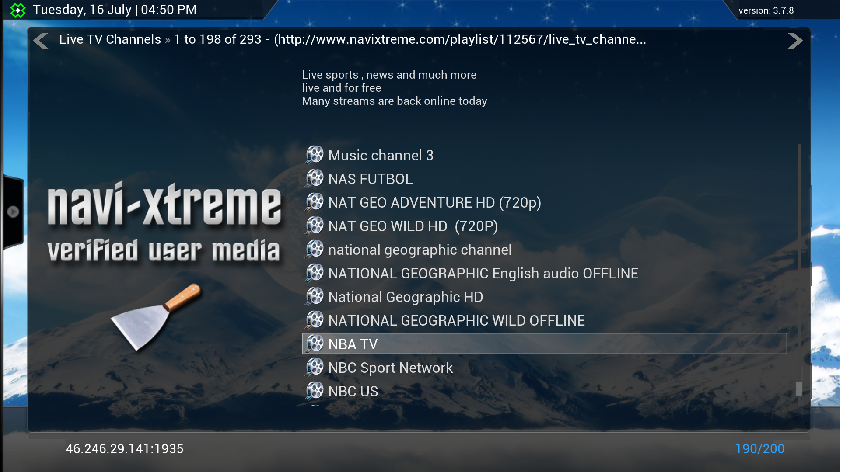Click the channel list scrollbar handle
This screenshot has width=841, height=472.
pyautogui.click(x=799, y=389)
